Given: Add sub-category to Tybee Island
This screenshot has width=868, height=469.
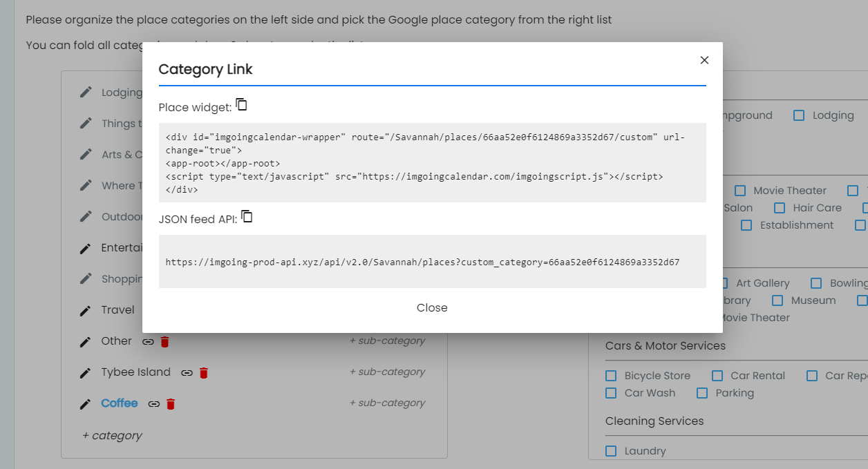Looking at the screenshot, I should coord(387,372).
